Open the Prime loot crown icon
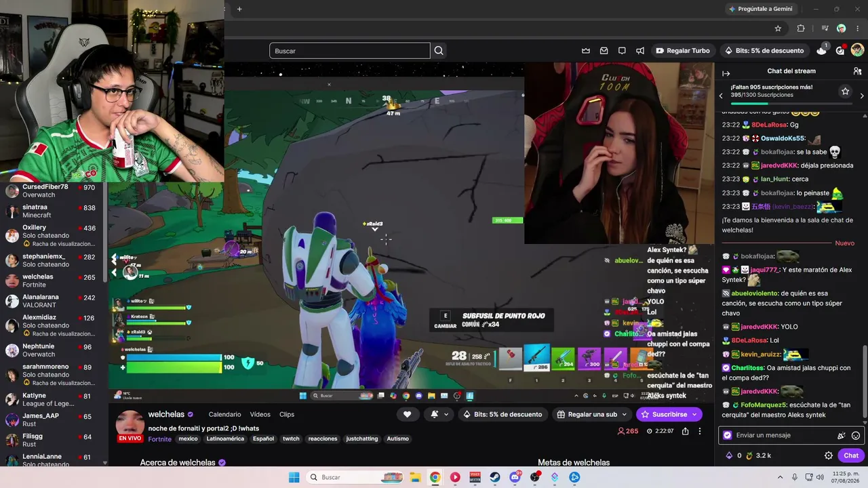The image size is (868, 488). tap(586, 51)
